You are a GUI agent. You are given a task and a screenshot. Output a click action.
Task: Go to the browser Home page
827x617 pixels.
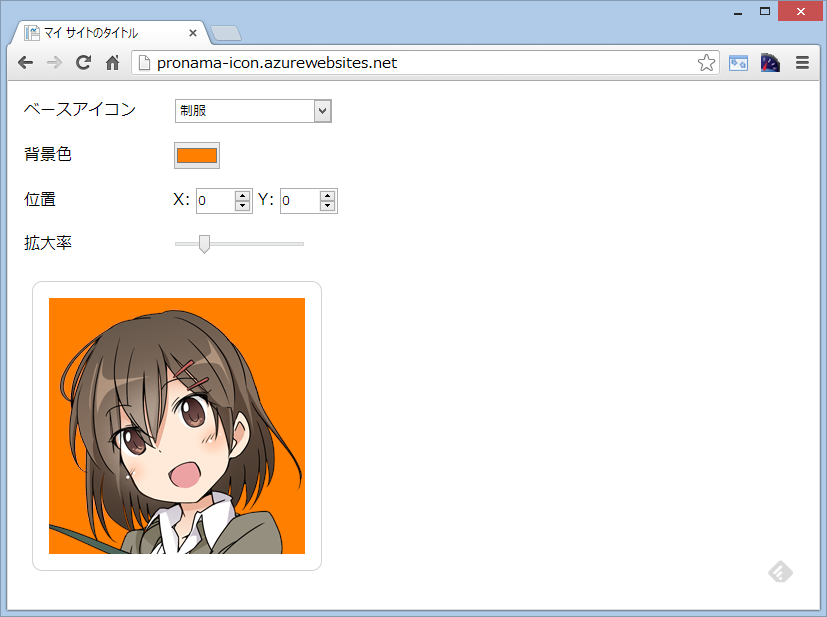tap(113, 63)
